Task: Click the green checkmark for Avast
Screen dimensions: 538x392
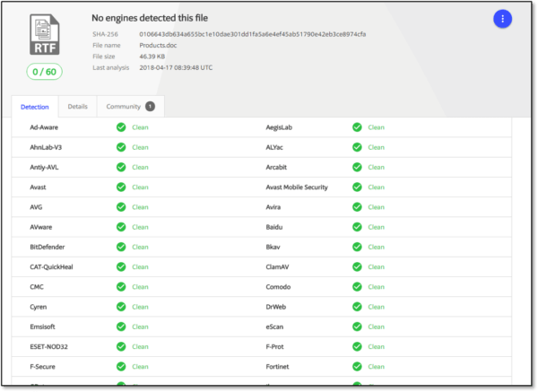Action: pos(121,187)
